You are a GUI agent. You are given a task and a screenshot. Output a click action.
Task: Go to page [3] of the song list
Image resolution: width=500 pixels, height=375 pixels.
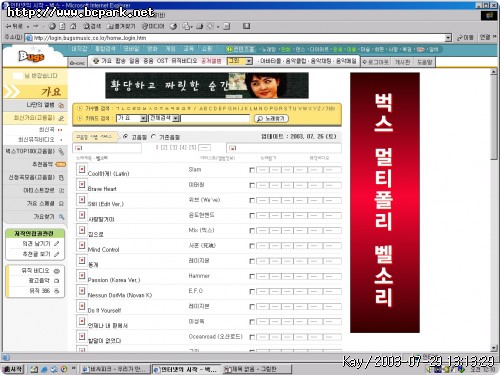pyautogui.click(x=174, y=147)
